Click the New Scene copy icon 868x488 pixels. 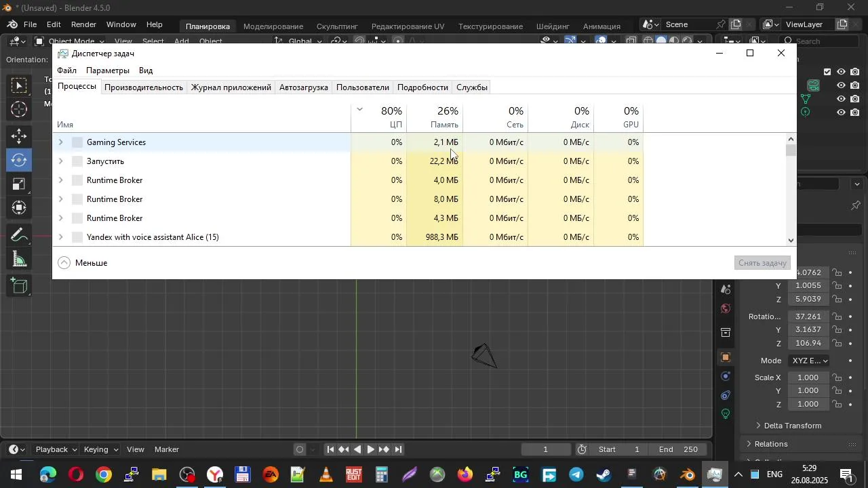click(x=736, y=24)
